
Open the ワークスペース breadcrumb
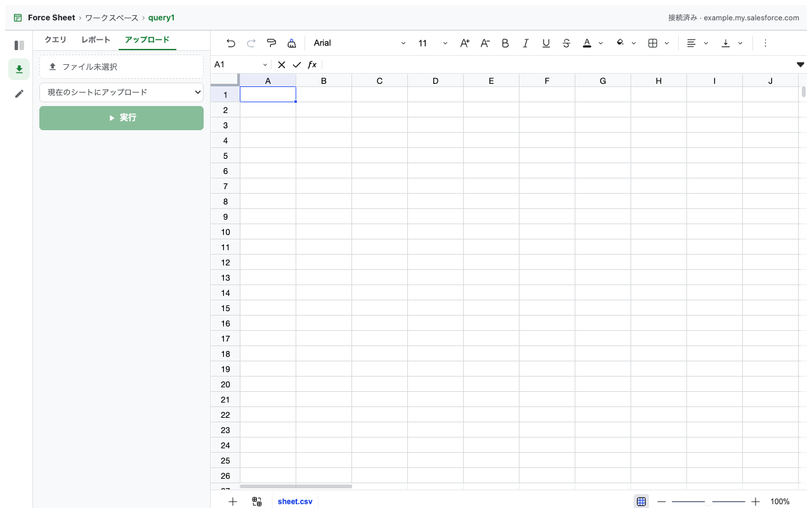point(112,18)
